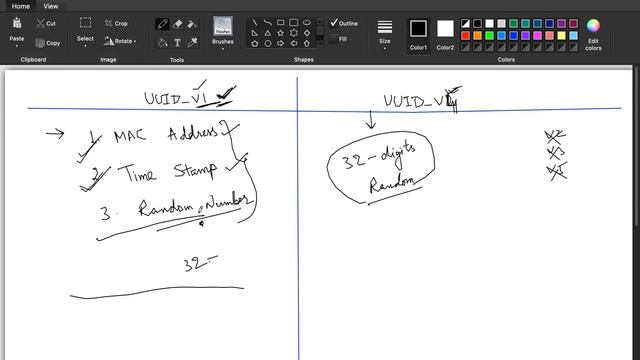Pick the rounded rectangle shape

pyautogui.click(x=293, y=22)
